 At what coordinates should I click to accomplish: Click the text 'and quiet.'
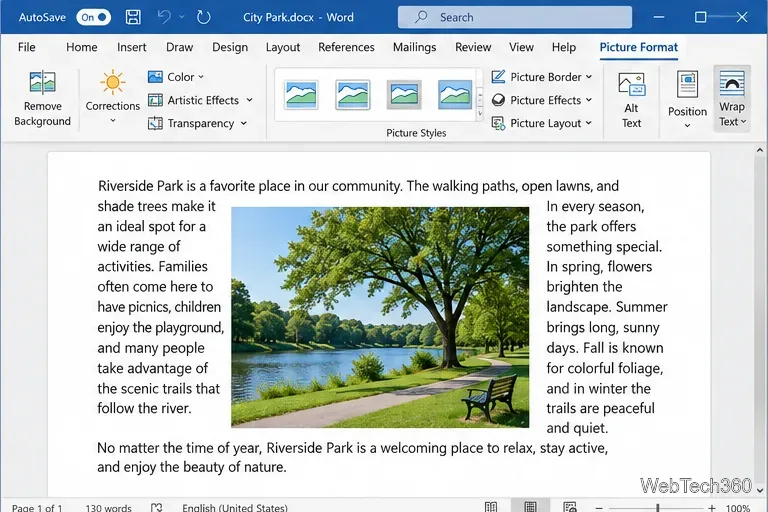[x=577, y=428]
